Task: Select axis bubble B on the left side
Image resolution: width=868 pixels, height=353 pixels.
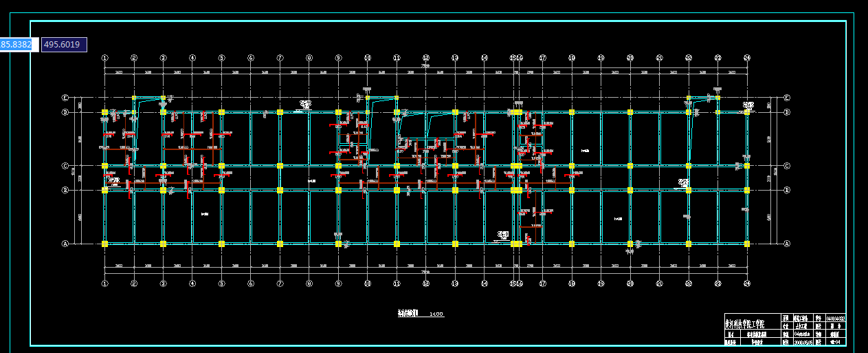Action: (65, 190)
